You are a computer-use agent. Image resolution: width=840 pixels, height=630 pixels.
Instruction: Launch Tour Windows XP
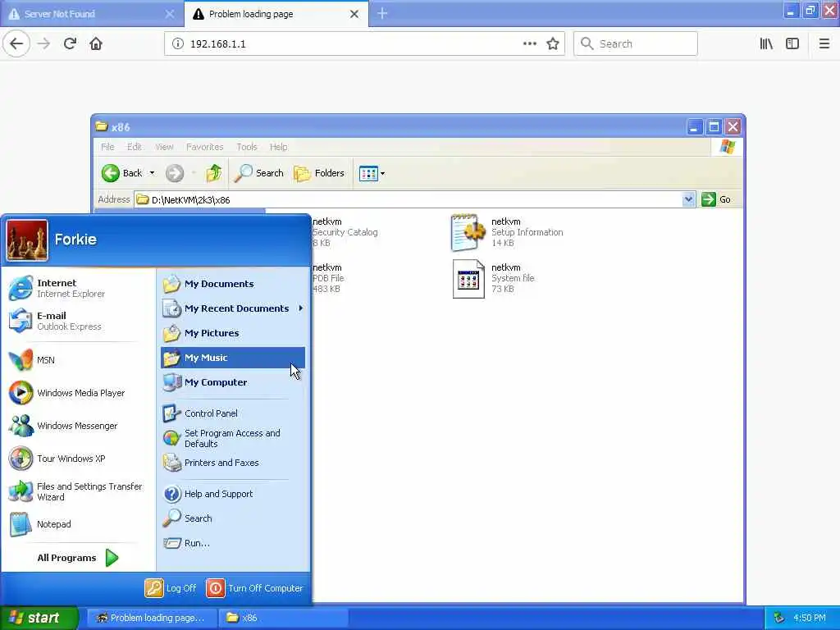pyautogui.click(x=57, y=459)
